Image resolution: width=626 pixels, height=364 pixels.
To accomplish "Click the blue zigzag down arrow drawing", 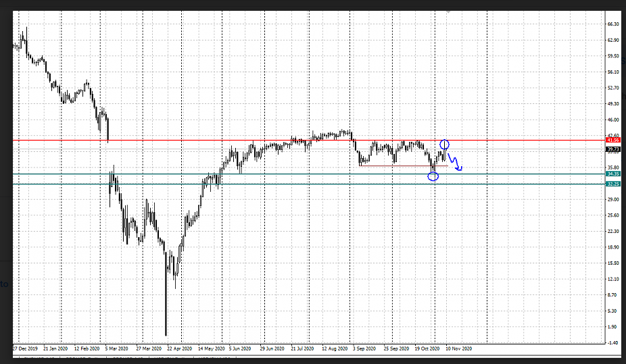I will click(x=455, y=163).
